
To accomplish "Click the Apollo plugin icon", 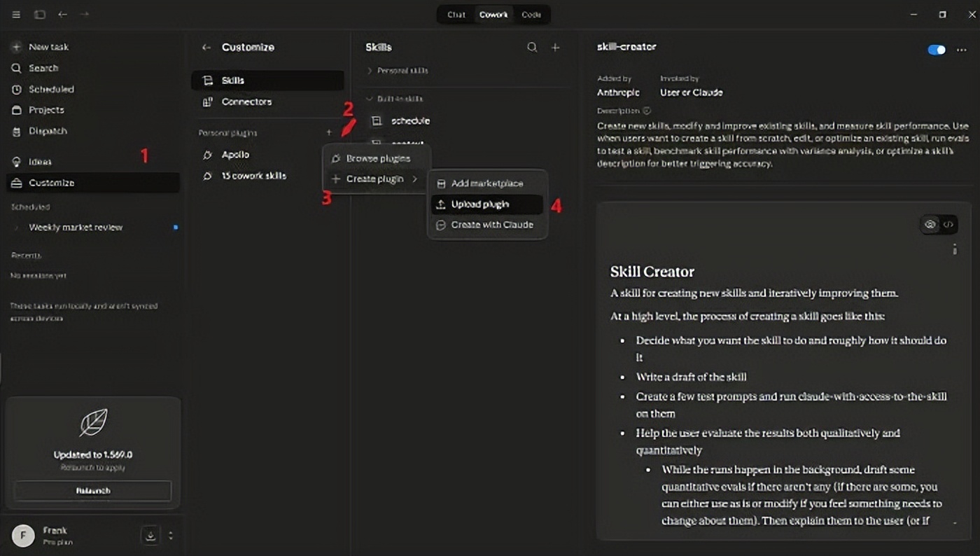I will click(x=207, y=155).
